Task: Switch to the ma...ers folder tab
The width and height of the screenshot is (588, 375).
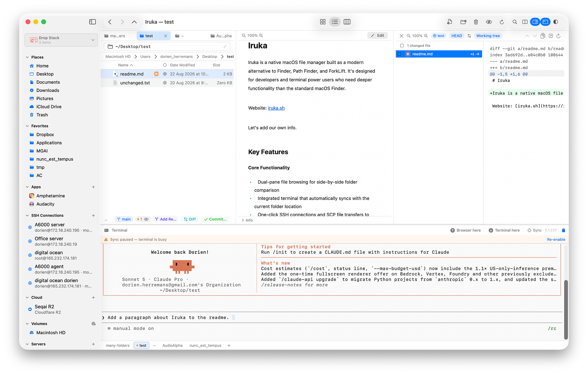Action: coord(115,36)
